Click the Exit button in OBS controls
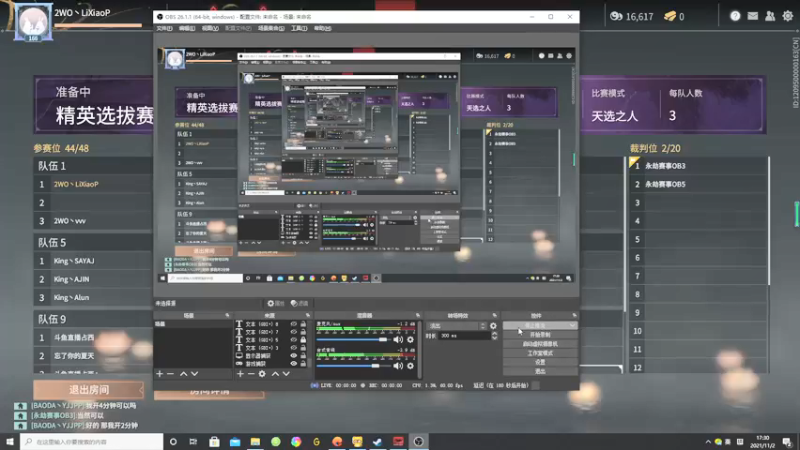The height and width of the screenshot is (450, 800). tap(540, 371)
